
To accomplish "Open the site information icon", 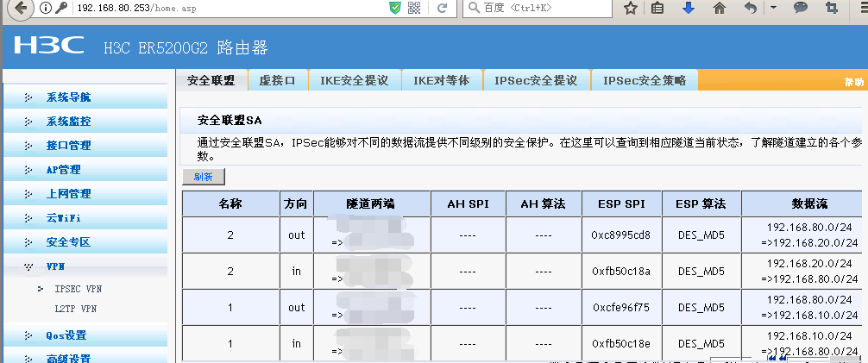I will click(x=46, y=8).
